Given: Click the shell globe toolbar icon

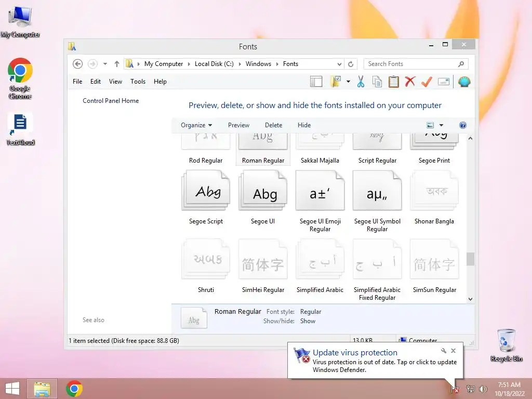Looking at the screenshot, I should (x=464, y=82).
